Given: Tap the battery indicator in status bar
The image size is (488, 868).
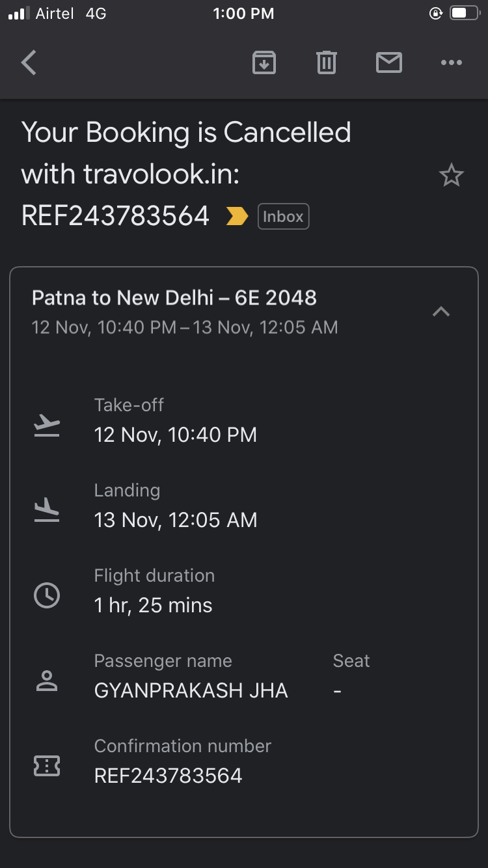Looking at the screenshot, I should [x=465, y=14].
